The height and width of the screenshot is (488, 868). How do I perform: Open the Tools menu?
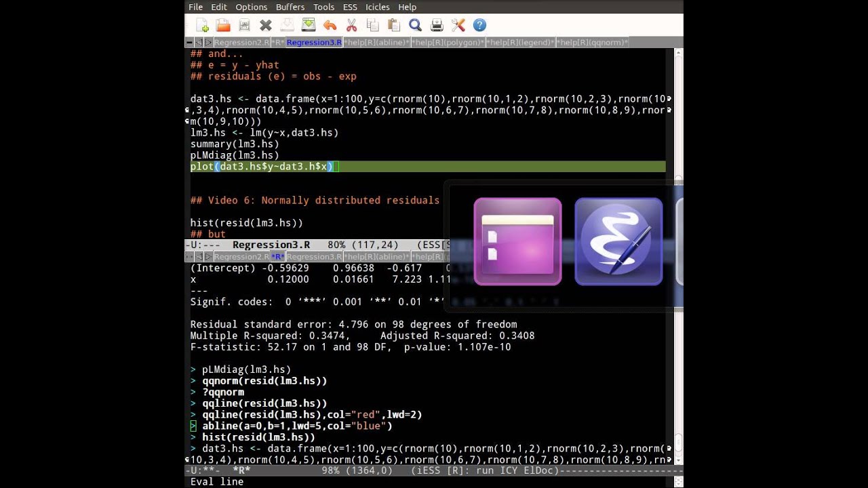(x=323, y=7)
